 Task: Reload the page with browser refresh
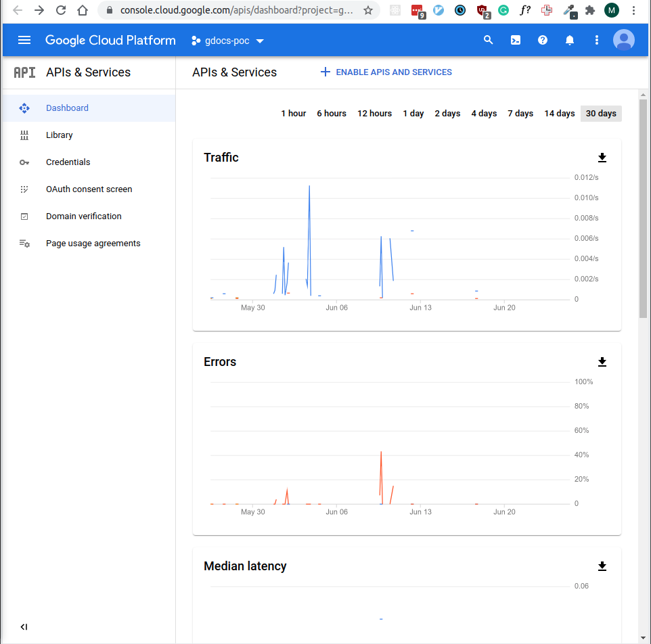[x=61, y=10]
